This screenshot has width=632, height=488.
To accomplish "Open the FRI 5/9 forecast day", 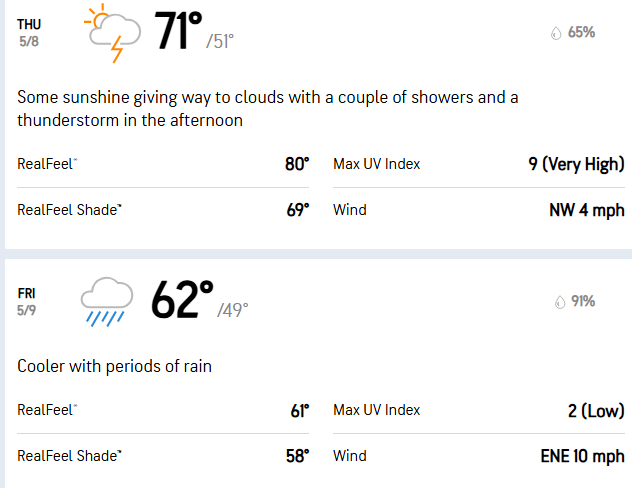I will [x=28, y=300].
